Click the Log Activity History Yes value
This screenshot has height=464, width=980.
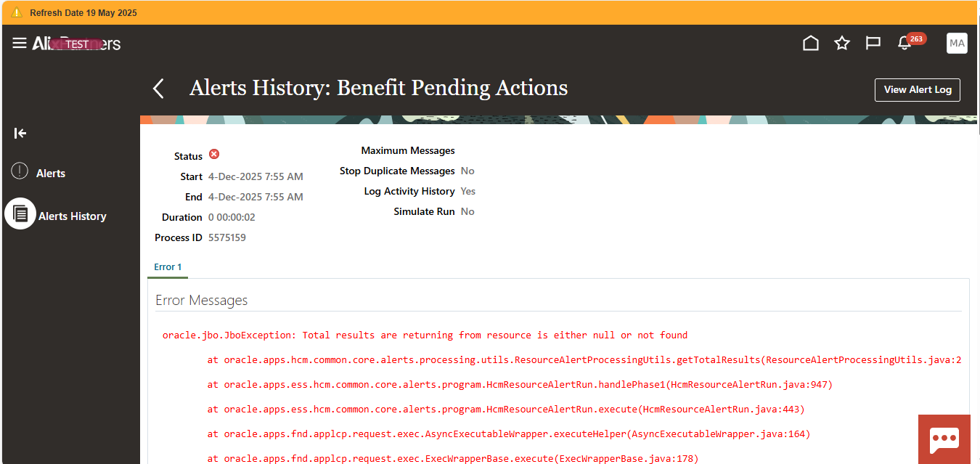pyautogui.click(x=468, y=191)
